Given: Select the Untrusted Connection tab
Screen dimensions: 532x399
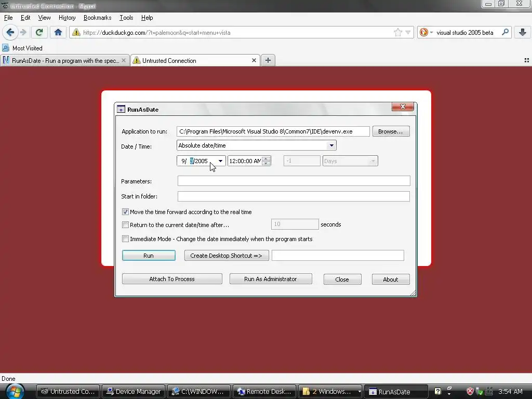Looking at the screenshot, I should [x=195, y=60].
